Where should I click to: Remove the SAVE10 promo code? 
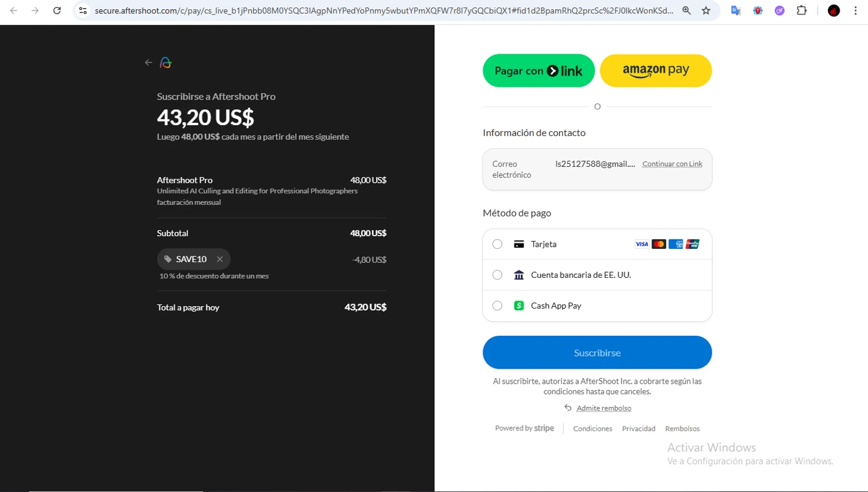[220, 259]
